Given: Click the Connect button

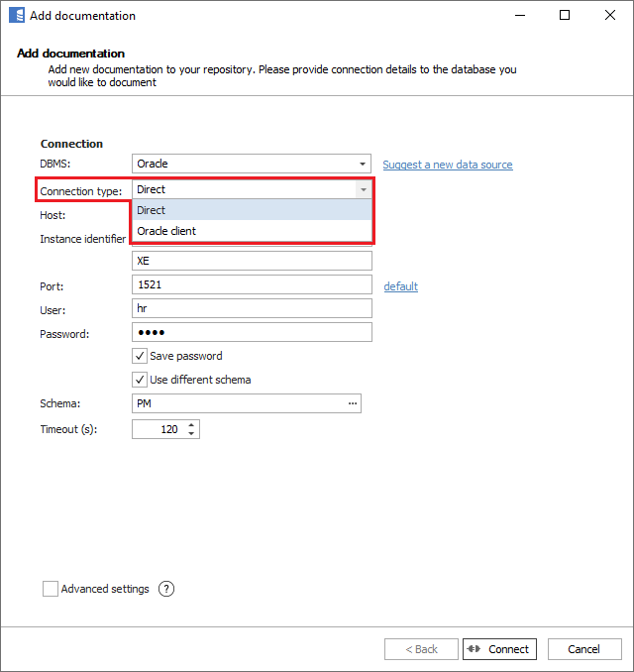Looking at the screenshot, I should [x=499, y=649].
